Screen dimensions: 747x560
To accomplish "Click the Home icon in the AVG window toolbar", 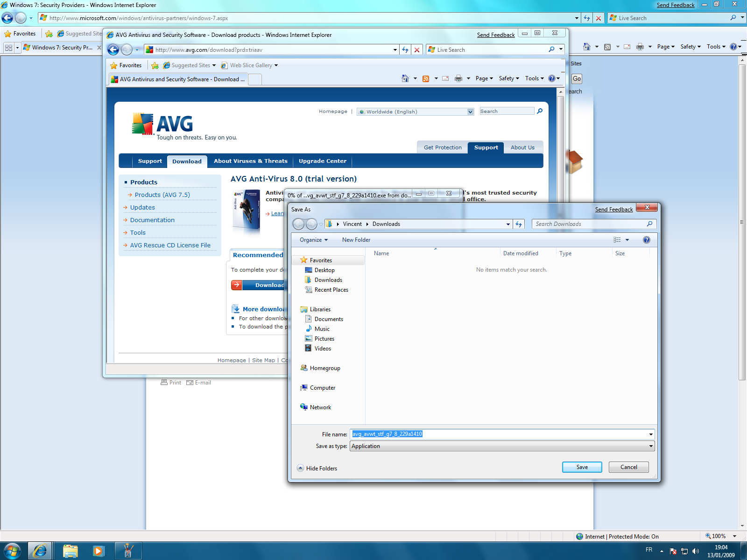I will (405, 78).
